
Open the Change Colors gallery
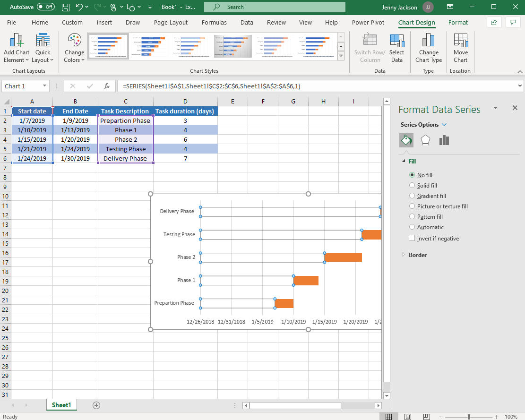pyautogui.click(x=74, y=47)
